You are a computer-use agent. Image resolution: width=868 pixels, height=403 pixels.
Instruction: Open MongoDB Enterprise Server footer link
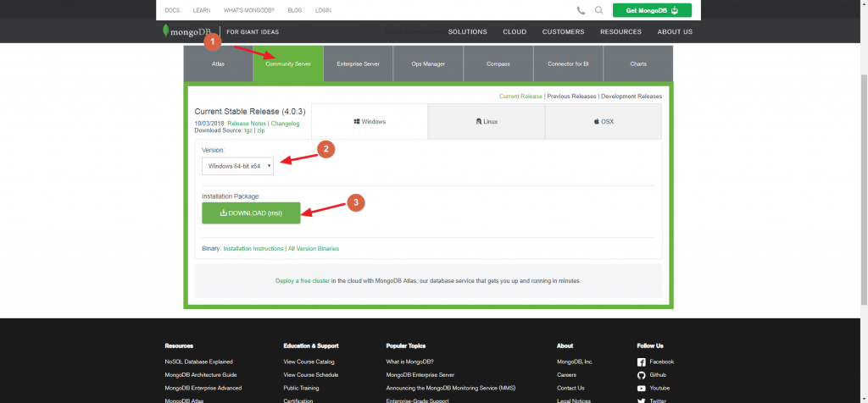(x=420, y=375)
